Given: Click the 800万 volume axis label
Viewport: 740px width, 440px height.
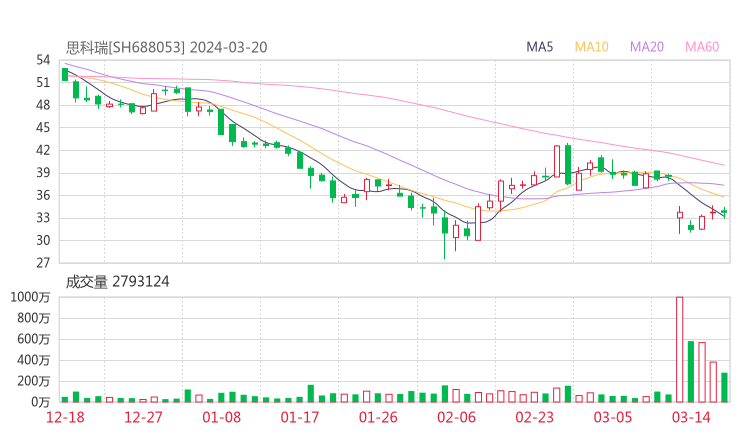Looking at the screenshot, I should click(34, 318).
